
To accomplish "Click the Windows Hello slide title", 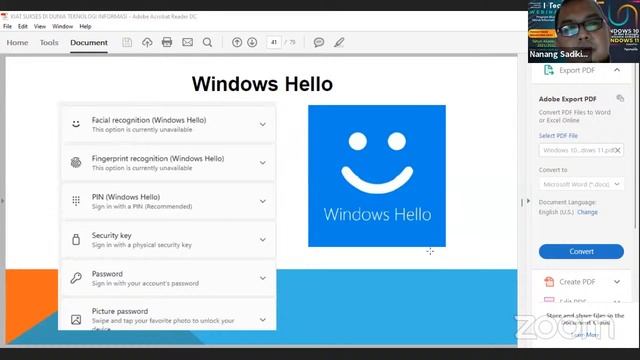I will [262, 84].
